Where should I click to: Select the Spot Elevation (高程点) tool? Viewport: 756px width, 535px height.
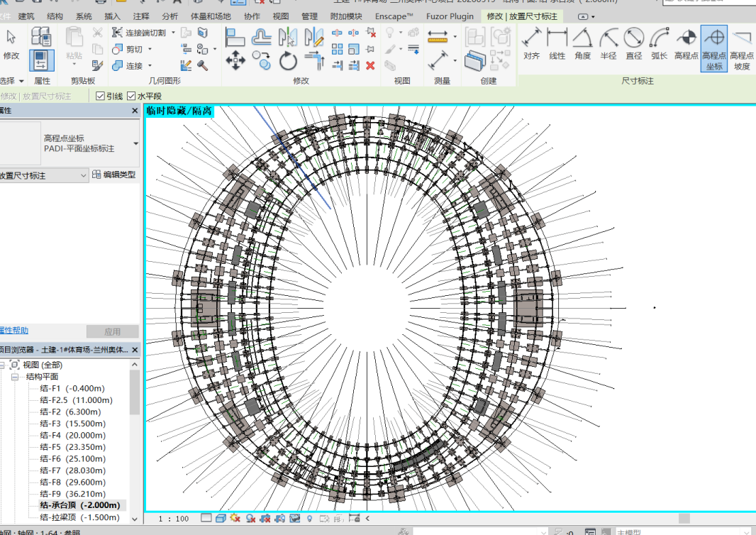point(686,43)
